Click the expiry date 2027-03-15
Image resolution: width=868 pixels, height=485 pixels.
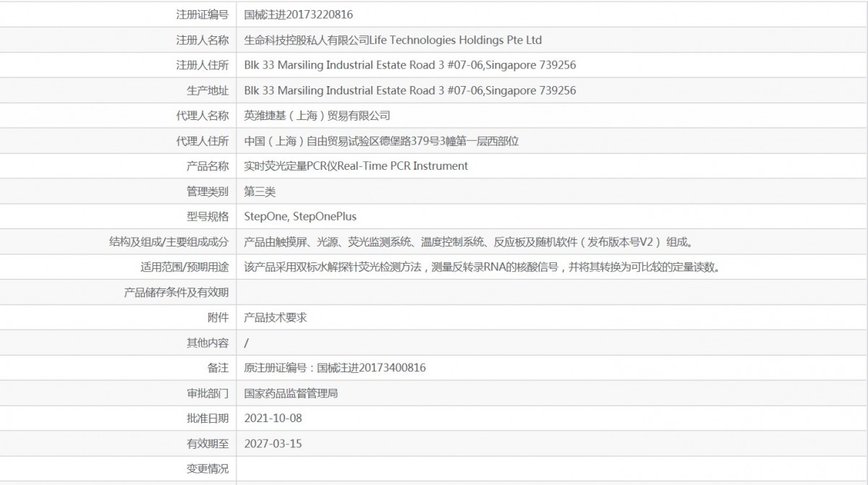[x=273, y=443]
